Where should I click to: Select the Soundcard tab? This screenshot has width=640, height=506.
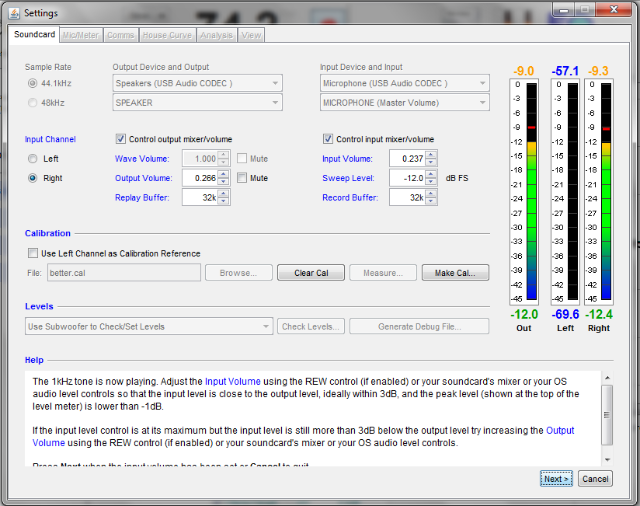point(34,34)
